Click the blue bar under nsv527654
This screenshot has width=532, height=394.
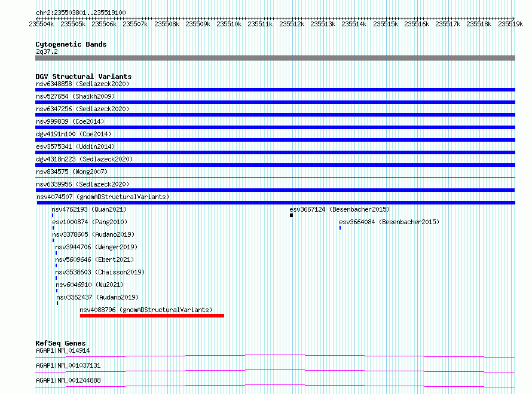coord(275,102)
